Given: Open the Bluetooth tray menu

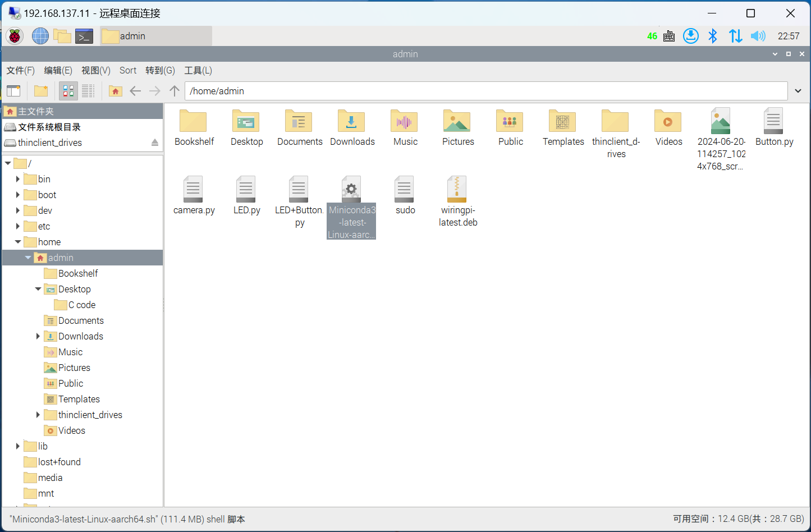Looking at the screenshot, I should pos(713,36).
